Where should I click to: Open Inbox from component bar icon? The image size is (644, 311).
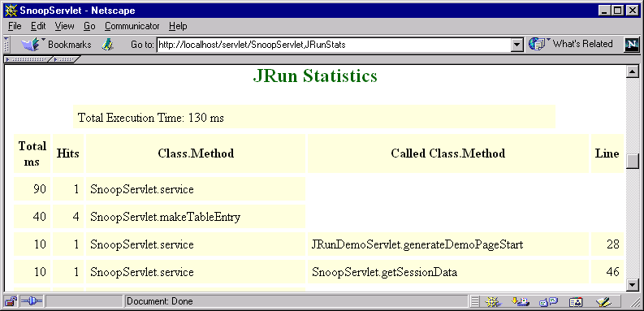(520, 302)
